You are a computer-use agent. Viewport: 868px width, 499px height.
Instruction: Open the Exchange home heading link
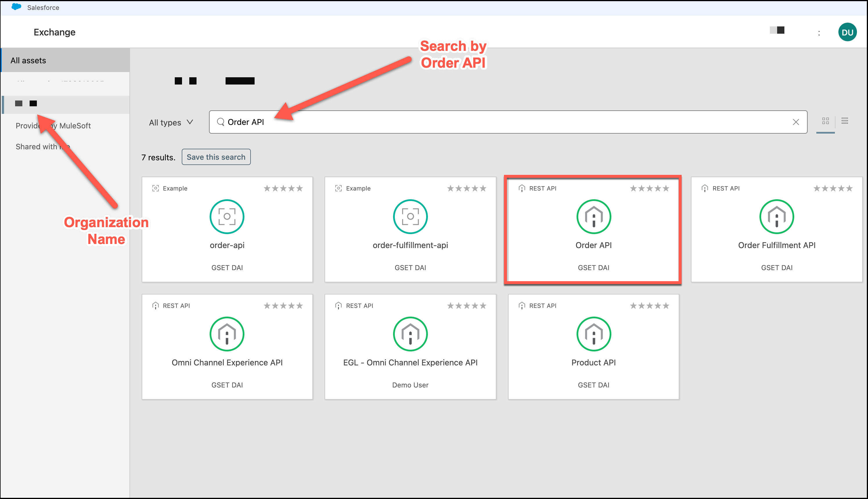(55, 32)
